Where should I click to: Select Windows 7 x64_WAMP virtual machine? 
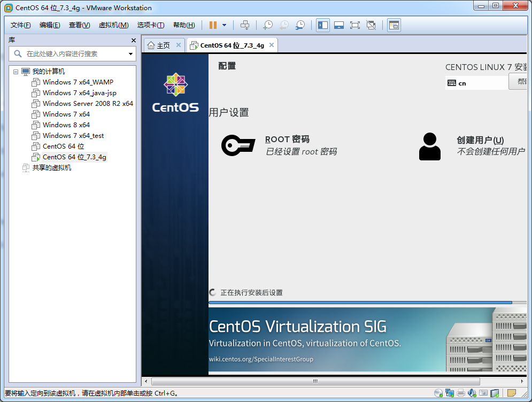78,82
